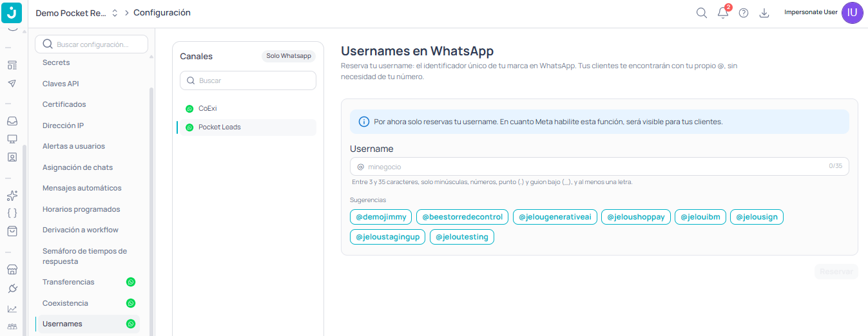The height and width of the screenshot is (336, 868).
Task: Open the IU user avatar
Action: point(853,12)
